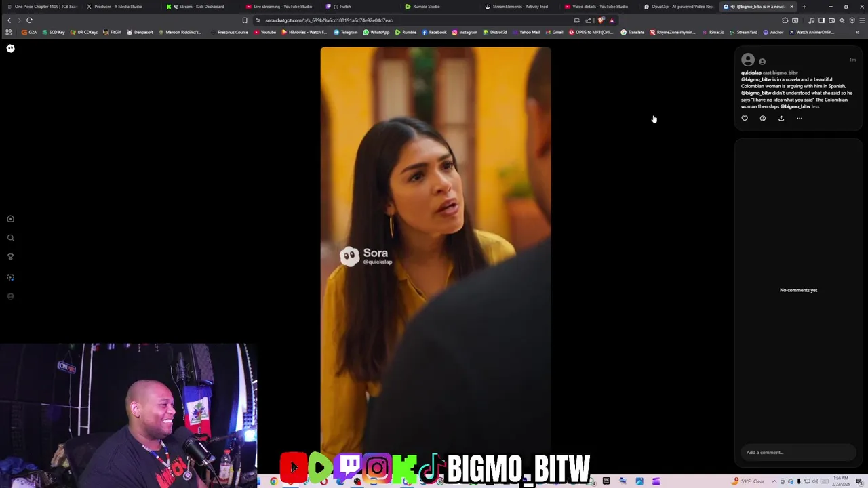
Task: Open Brave Leo AI sparkle icon
Action: [842, 20]
